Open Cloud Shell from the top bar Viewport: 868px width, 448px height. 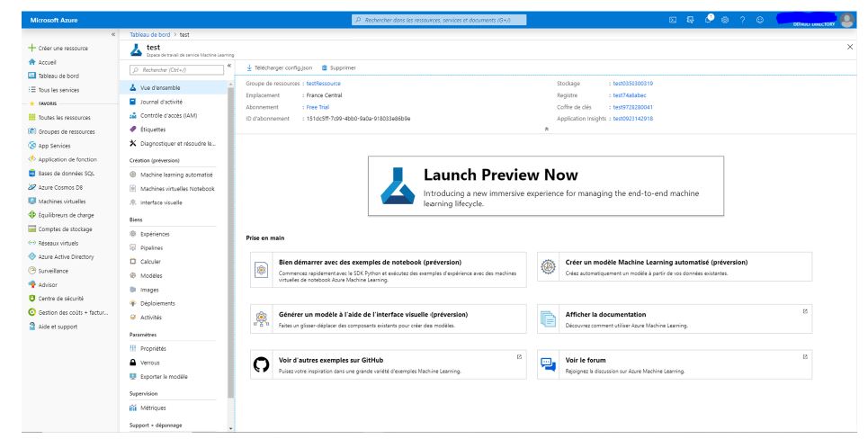pyautogui.click(x=672, y=20)
